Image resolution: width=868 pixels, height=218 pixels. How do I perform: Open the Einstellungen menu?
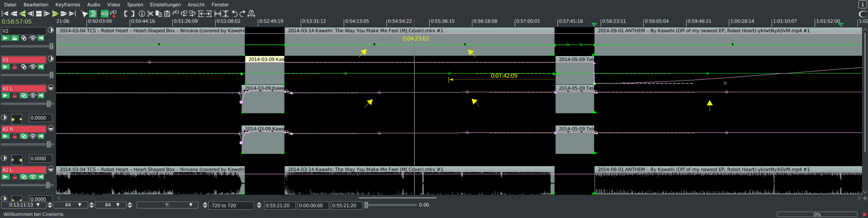165,4
